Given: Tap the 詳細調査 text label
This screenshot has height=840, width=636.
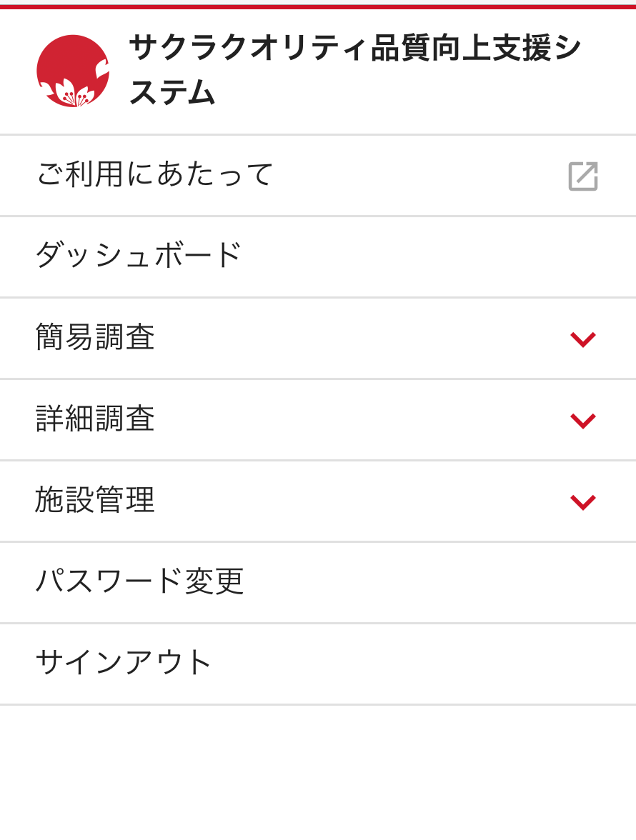Looking at the screenshot, I should point(95,419).
